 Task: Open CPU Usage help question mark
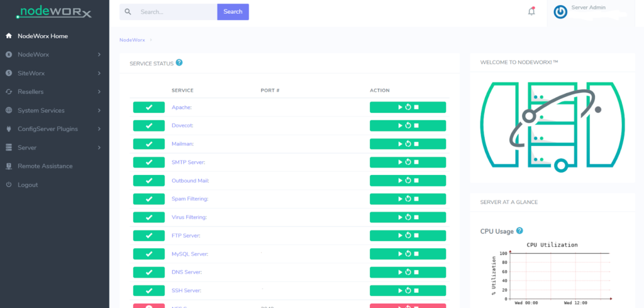519,231
